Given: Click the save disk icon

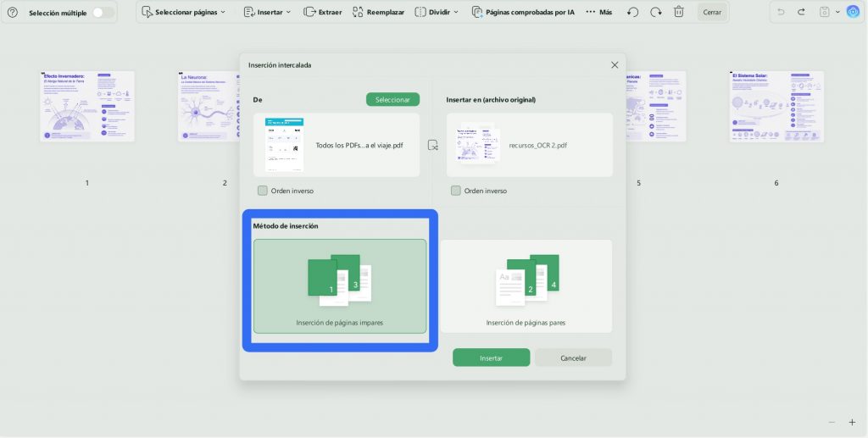Looking at the screenshot, I should 824,12.
